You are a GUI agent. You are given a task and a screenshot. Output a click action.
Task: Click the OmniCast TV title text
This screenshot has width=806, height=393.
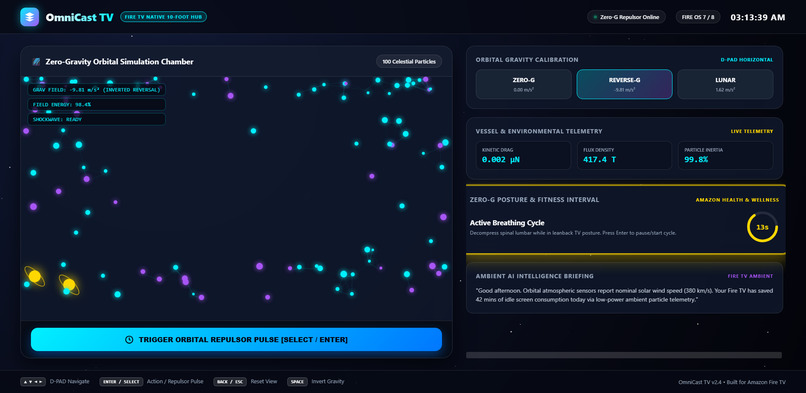[x=79, y=17]
